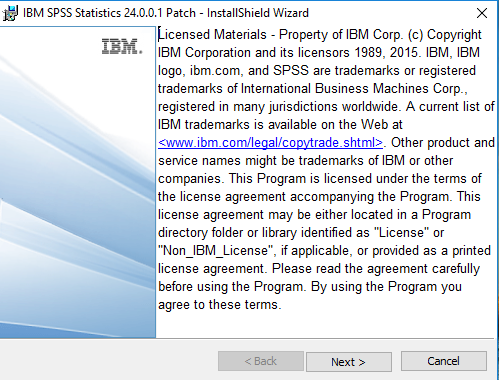Click the IBM SPSS Statistics 24.0.0.1 Patch title text

pyautogui.click(x=109, y=13)
